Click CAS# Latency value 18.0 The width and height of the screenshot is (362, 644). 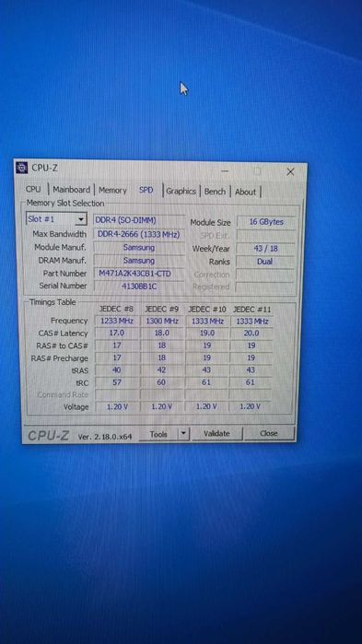(x=162, y=334)
